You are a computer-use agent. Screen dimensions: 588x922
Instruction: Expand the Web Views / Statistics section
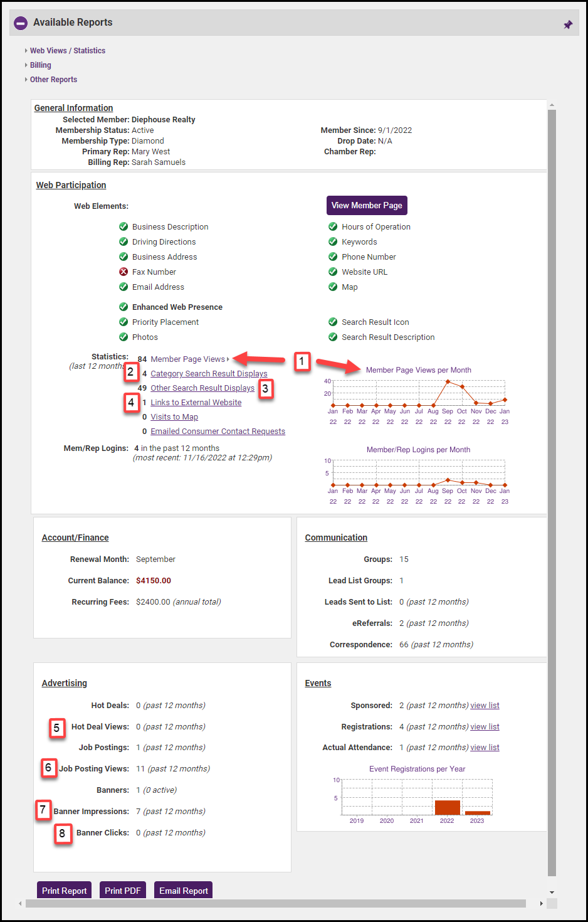pos(67,51)
